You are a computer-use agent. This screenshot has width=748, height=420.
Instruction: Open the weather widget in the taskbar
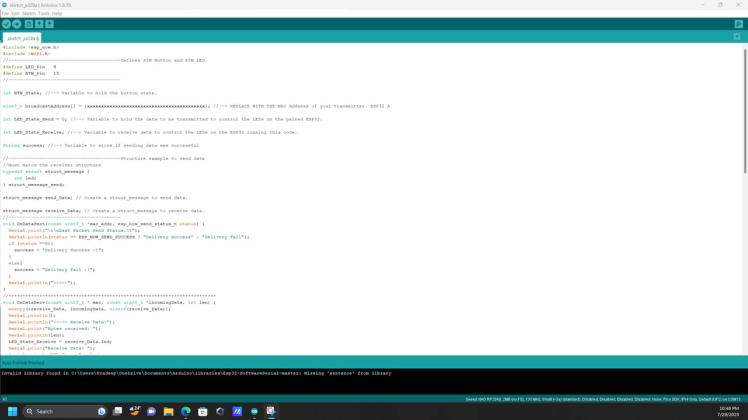coord(135,411)
